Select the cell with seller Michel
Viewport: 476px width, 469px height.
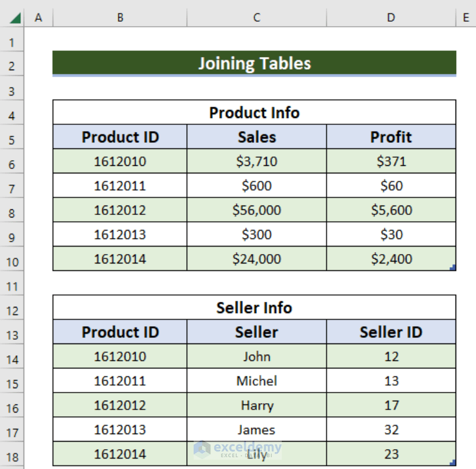(256, 381)
